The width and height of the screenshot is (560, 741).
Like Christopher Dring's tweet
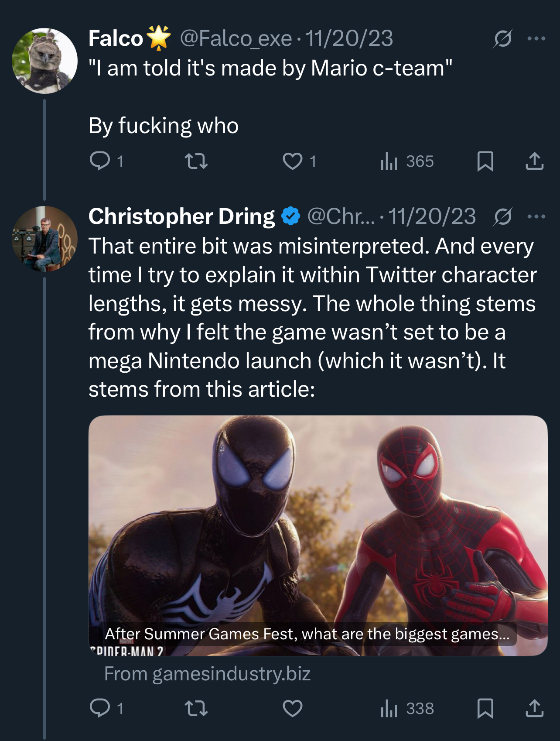click(x=292, y=708)
